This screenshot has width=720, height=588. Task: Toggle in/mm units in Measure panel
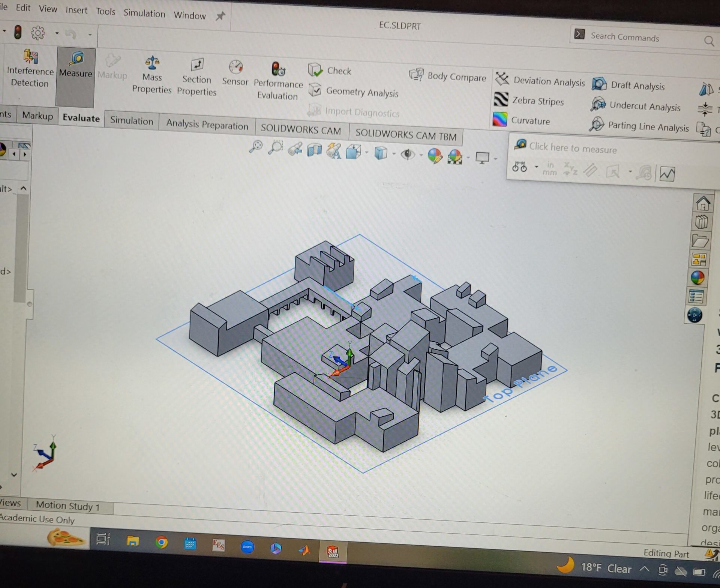550,169
